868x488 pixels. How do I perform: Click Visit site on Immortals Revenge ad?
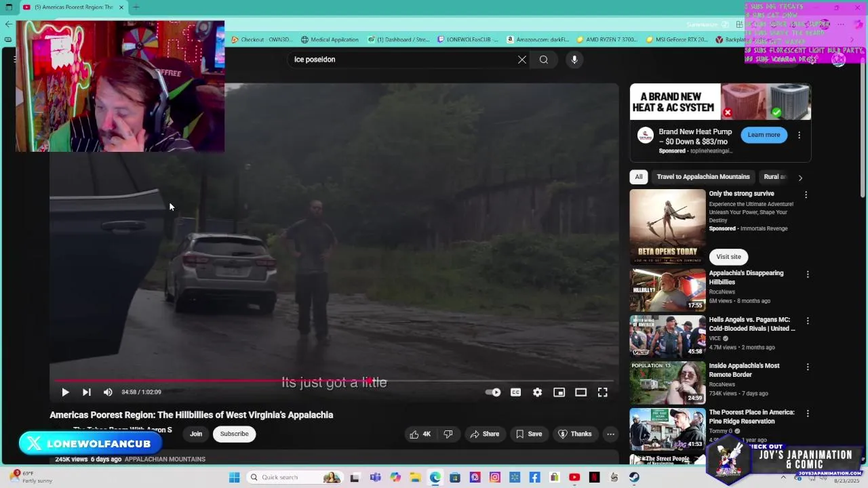tap(728, 257)
